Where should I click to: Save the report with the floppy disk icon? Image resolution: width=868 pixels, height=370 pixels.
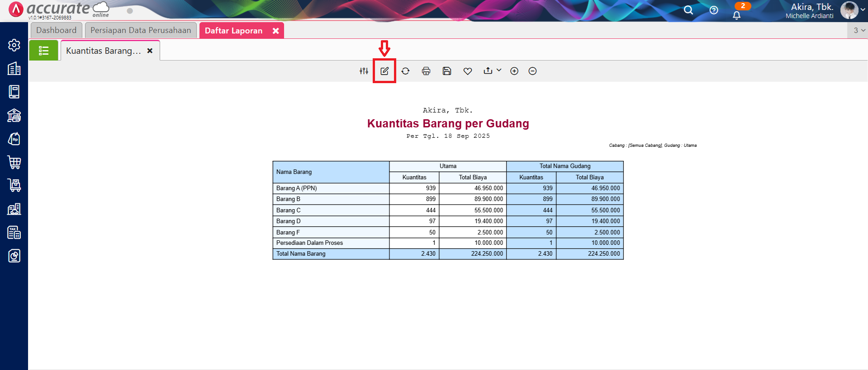coord(447,71)
